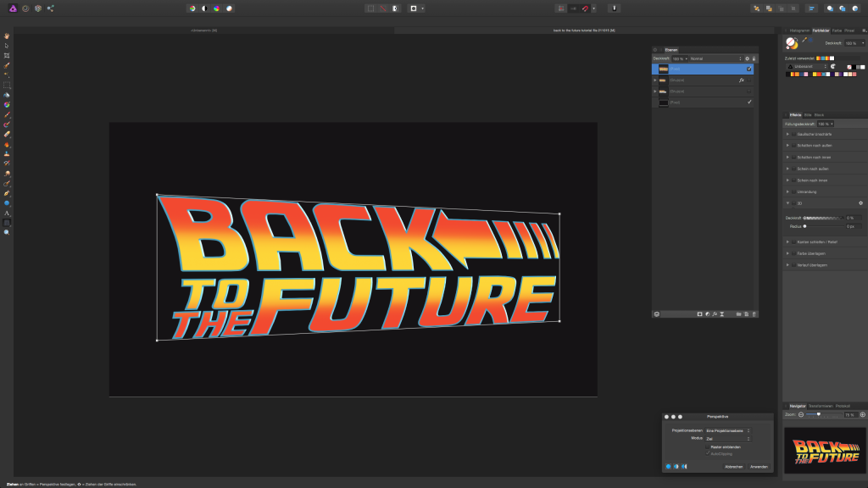Apply Auto Levels from top toolbar
The image size is (868, 488).
tap(192, 8)
